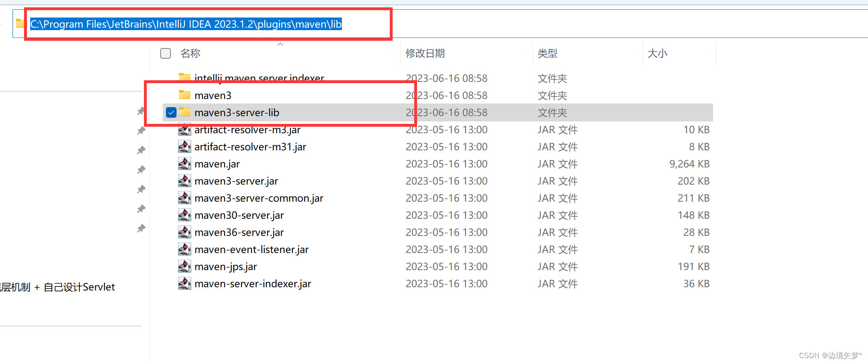The image size is (868, 363).
Task: Select the maven30-server.jar file name
Action: pos(239,215)
